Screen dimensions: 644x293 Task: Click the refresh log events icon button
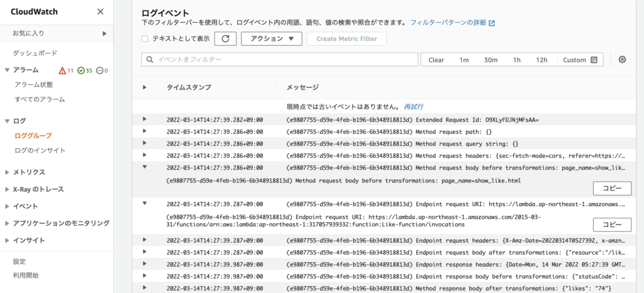tap(226, 38)
